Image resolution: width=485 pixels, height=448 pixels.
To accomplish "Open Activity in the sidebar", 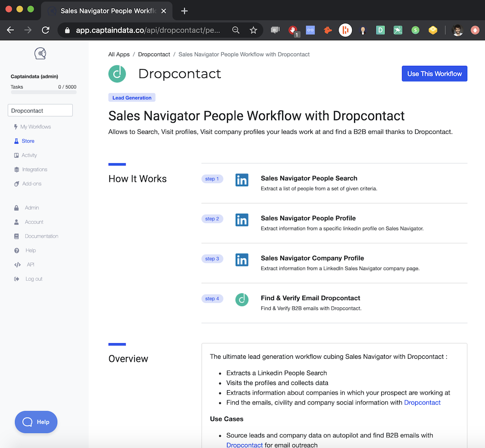I will 26,155.
